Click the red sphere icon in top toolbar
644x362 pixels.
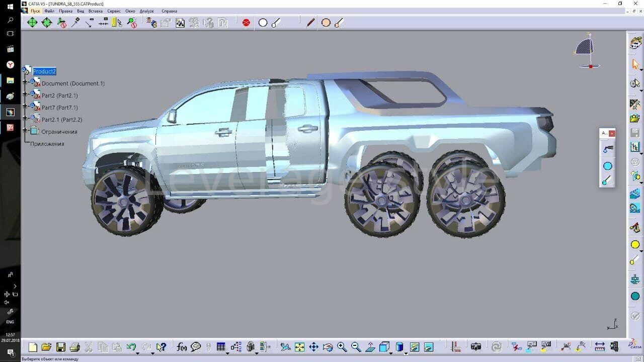(246, 23)
